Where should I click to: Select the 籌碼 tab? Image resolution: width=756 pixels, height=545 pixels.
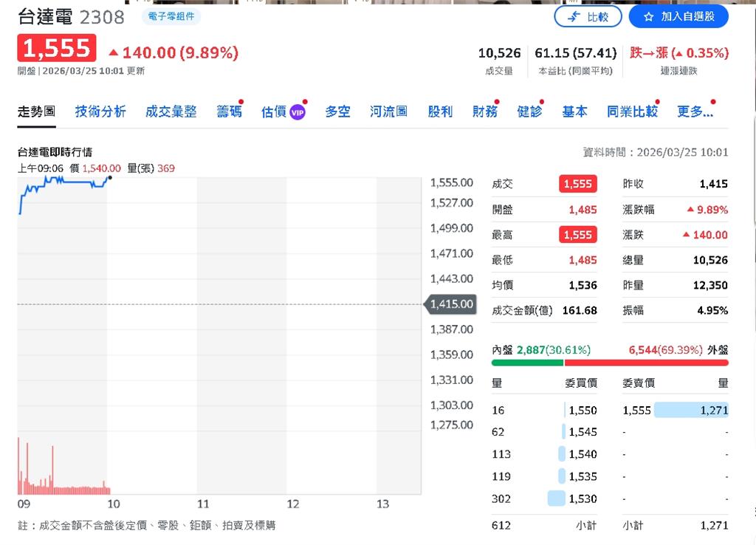(229, 112)
